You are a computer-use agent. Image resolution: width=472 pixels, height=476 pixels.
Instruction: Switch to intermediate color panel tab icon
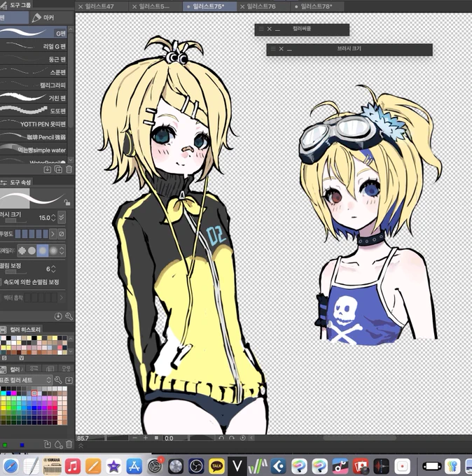(50, 369)
